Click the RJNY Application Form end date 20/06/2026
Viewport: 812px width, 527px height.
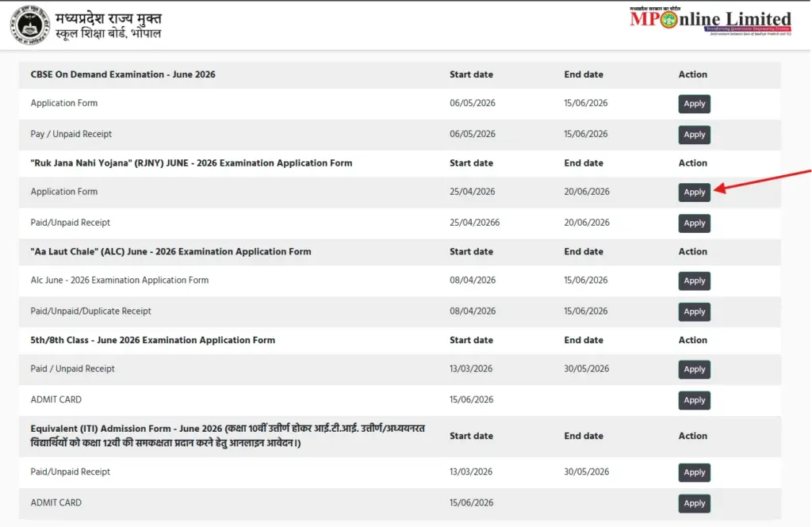tap(587, 192)
